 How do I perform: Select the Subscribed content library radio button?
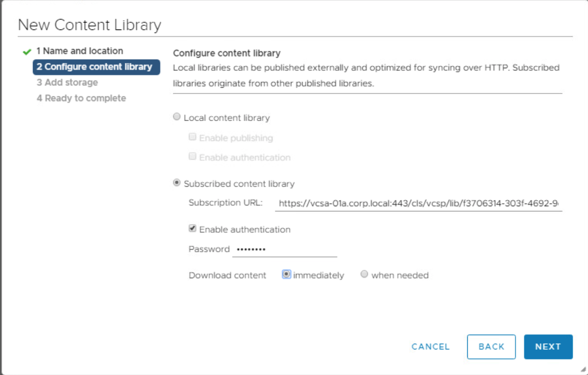point(177,183)
